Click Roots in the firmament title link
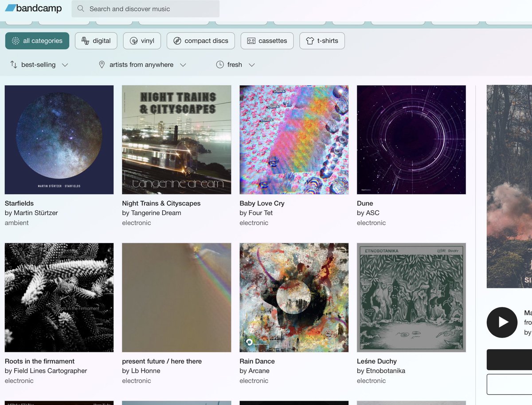The image size is (532, 405). pyautogui.click(x=39, y=361)
